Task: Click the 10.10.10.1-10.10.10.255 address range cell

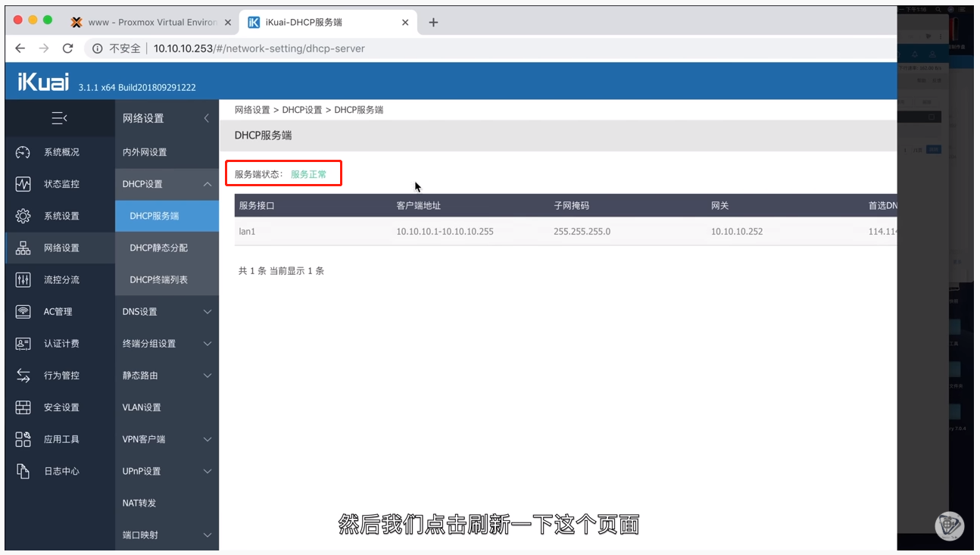Action: [x=445, y=232]
